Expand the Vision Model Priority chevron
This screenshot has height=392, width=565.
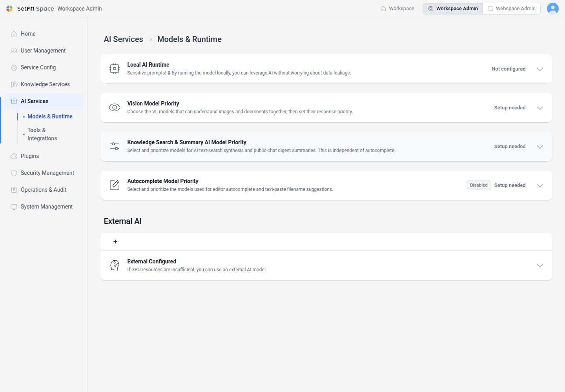540,108
